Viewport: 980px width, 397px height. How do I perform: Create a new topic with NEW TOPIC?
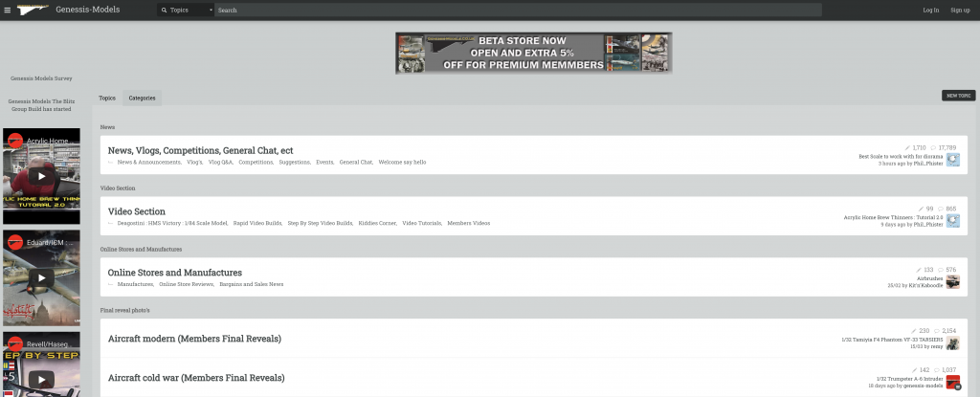pyautogui.click(x=958, y=96)
